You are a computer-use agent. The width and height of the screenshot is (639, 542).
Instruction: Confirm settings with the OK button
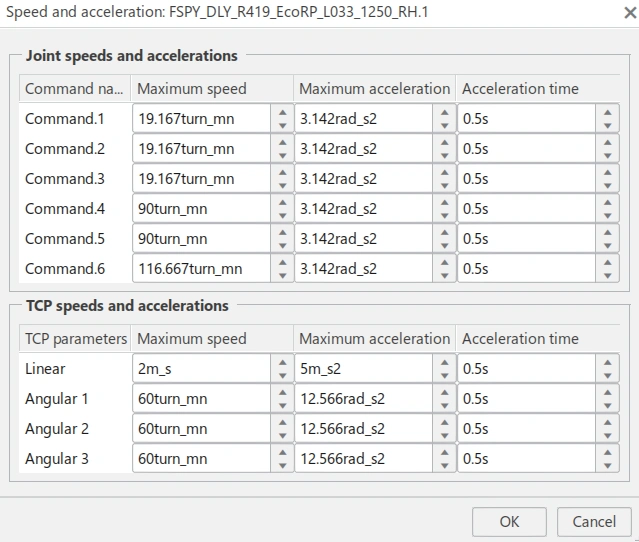[x=509, y=521]
